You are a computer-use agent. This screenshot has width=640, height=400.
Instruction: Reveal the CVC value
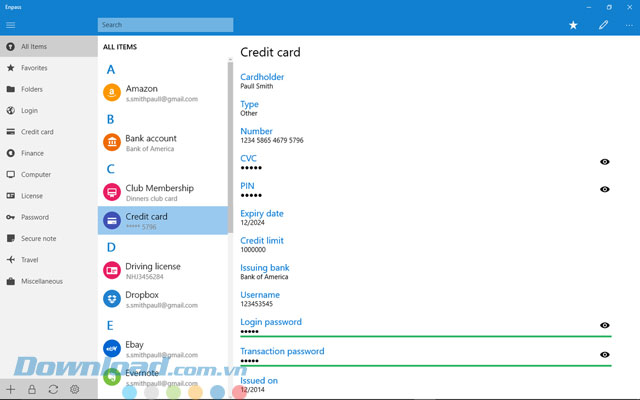tap(604, 162)
